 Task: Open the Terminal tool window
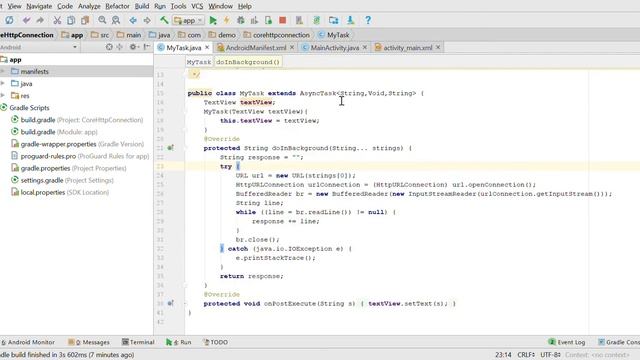pyautogui.click(x=138, y=342)
